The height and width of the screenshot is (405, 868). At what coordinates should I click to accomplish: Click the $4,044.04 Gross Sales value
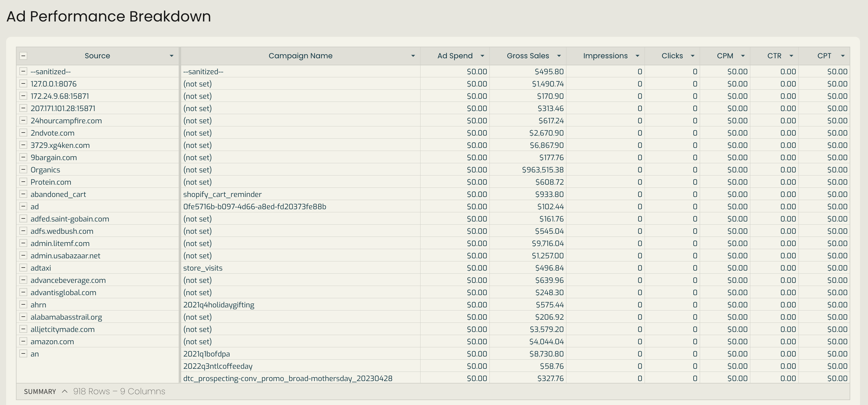546,341
